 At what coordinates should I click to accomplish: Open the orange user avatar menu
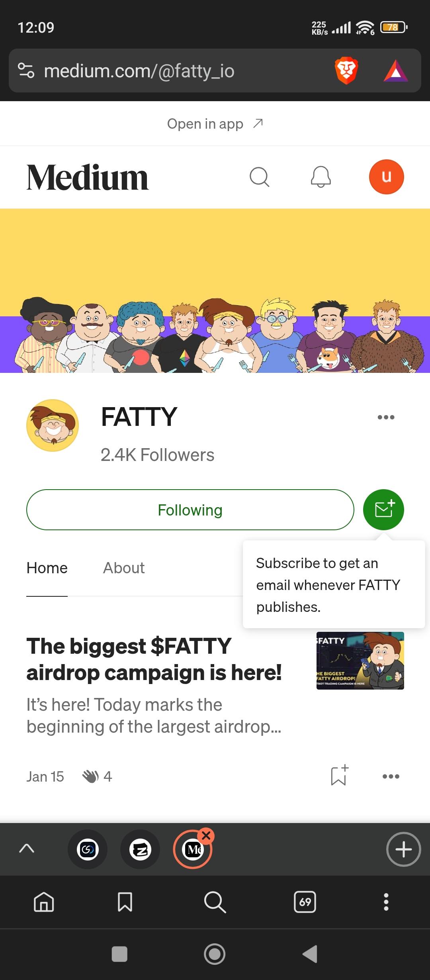pyautogui.click(x=386, y=177)
